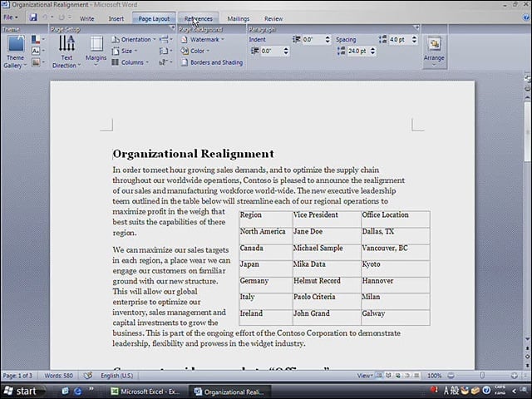Click the Save floppy disk icon
Screen dimensions: 532x399
coord(33,17)
